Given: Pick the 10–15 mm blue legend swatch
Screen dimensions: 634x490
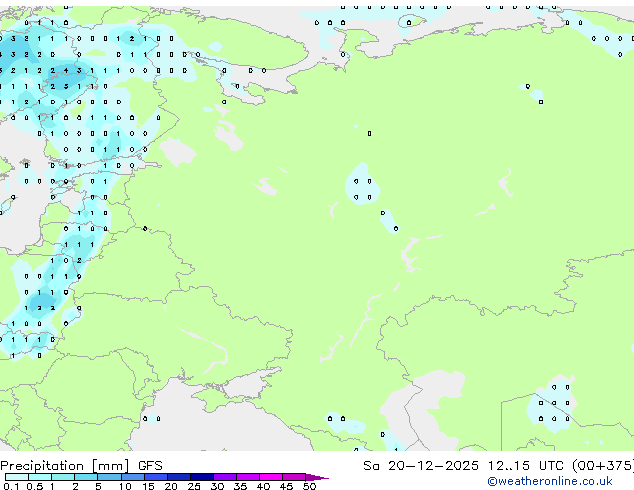Looking at the screenshot, I should coord(133,477).
